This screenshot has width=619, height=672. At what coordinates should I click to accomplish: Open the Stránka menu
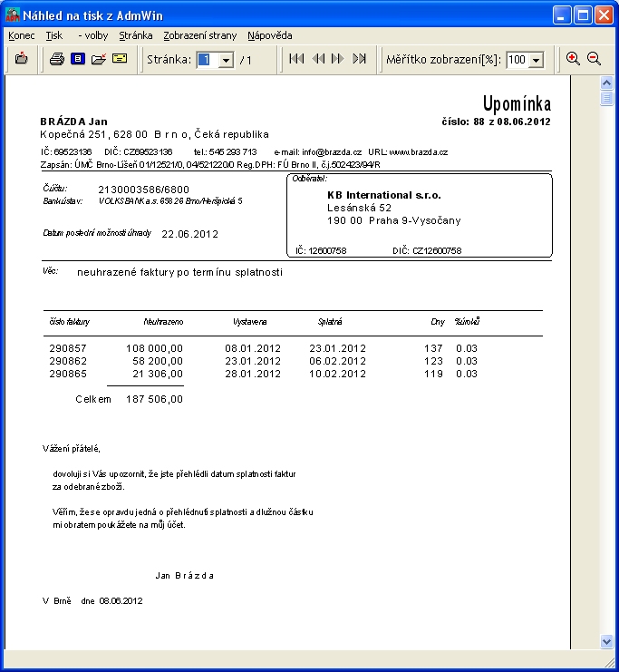click(x=136, y=35)
